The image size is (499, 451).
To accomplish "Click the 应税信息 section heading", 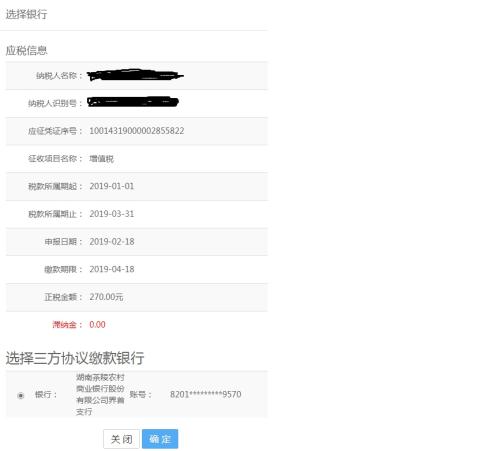I will [x=26, y=50].
